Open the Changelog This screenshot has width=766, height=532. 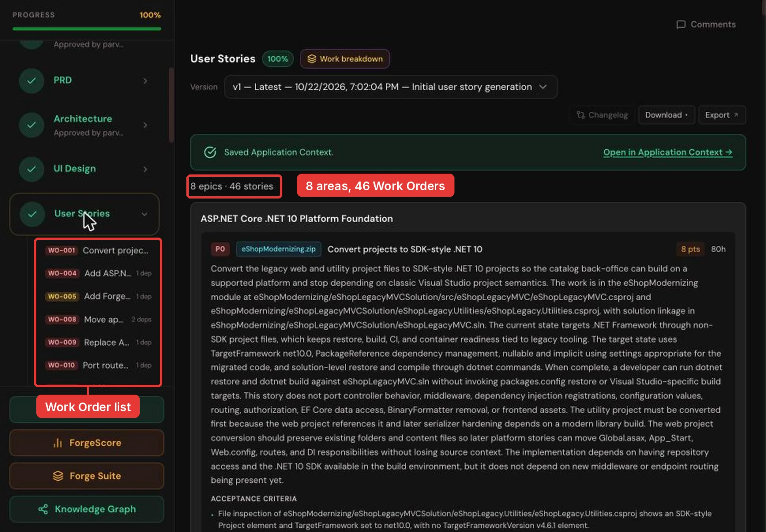click(x=602, y=115)
